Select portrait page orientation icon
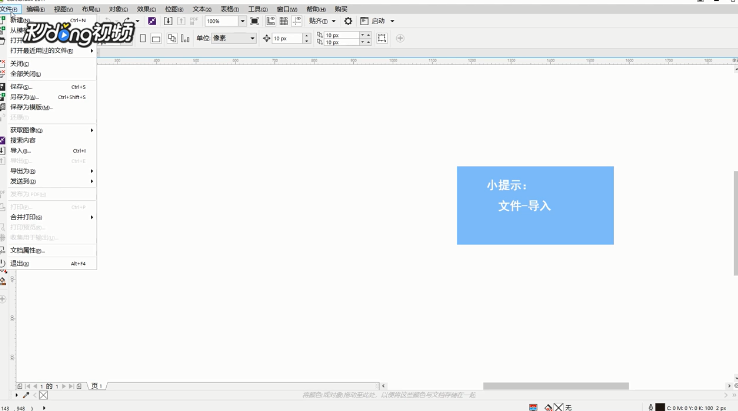The image size is (738, 411). (x=143, y=38)
